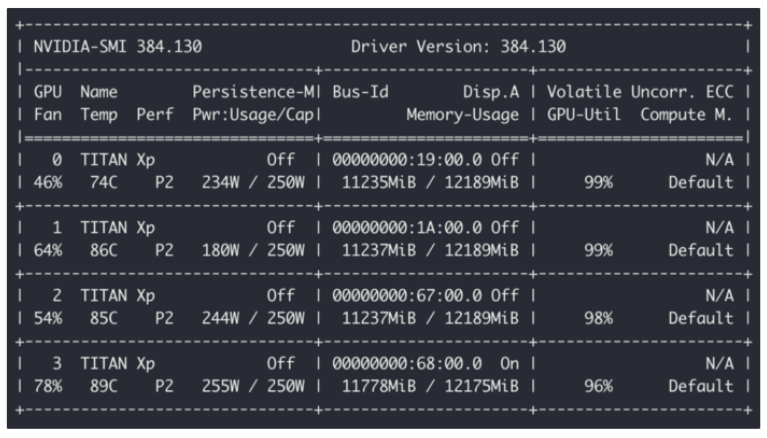
Task: Click the 'Temp' header label
Action: (x=99, y=115)
